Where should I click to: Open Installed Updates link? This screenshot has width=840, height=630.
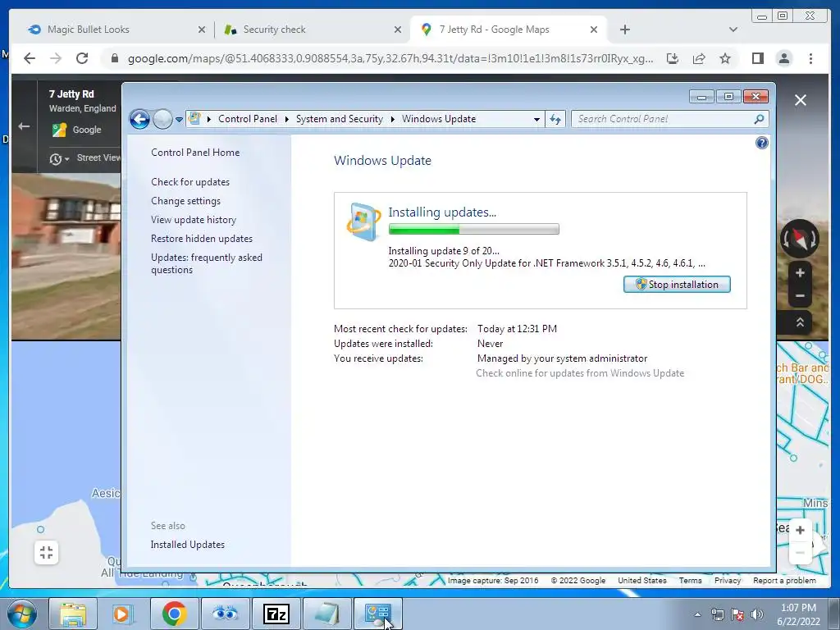[x=188, y=545]
